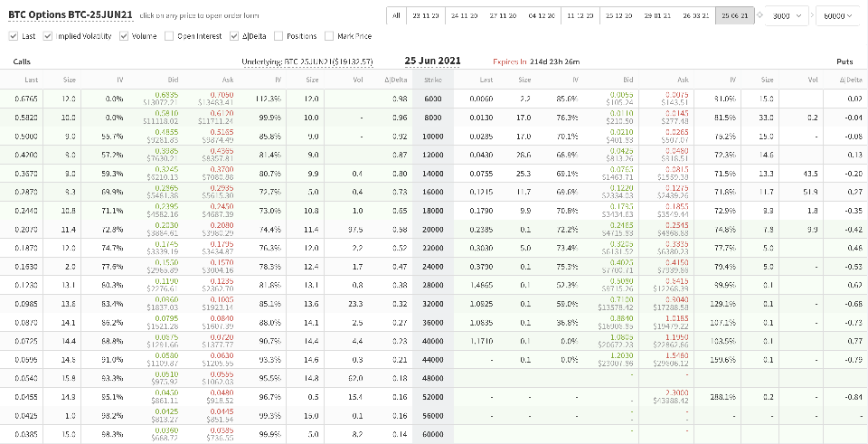Click the strike range icon beside the 6000 dropdown
This screenshot has width=868, height=444.
758,16
